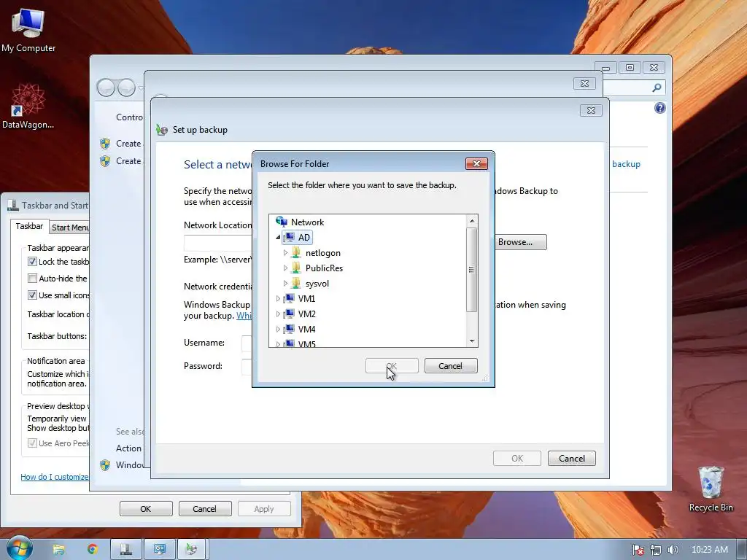This screenshot has width=747, height=560.
Task: Click the Network Location input field
Action: click(x=218, y=243)
